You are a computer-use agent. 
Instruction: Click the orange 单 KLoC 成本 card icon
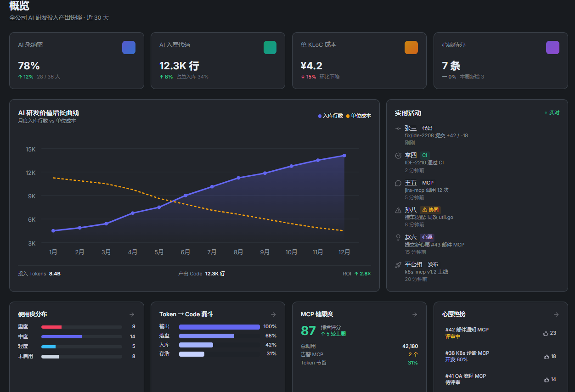click(411, 47)
